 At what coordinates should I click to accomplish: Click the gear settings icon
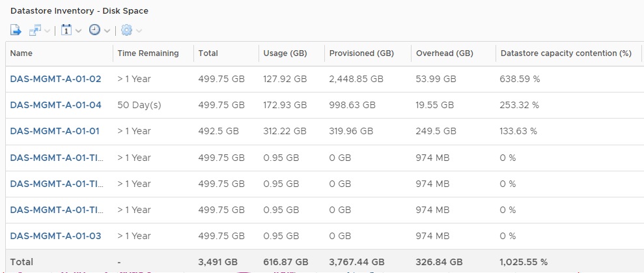pyautogui.click(x=126, y=30)
